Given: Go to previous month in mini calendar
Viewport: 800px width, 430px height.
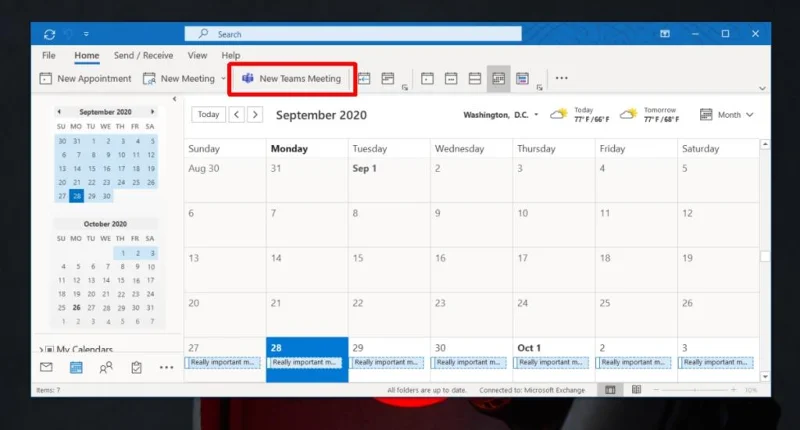Looking at the screenshot, I should click(59, 112).
